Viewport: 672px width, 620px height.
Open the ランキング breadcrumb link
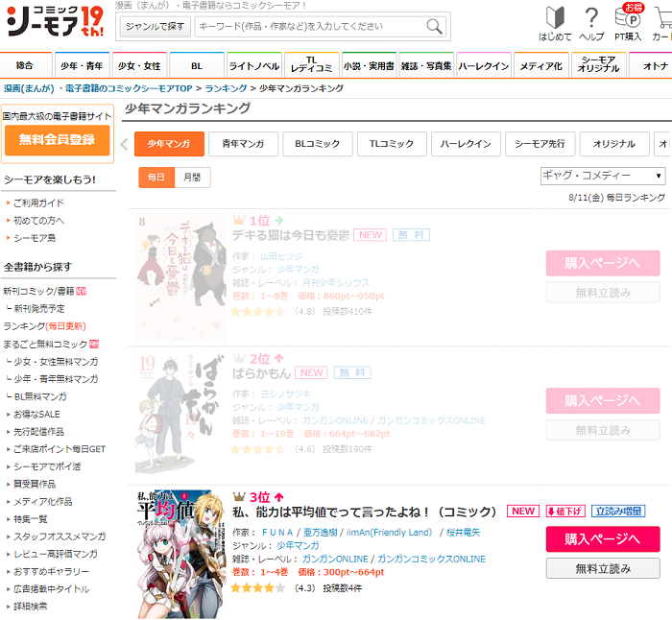pos(226,88)
